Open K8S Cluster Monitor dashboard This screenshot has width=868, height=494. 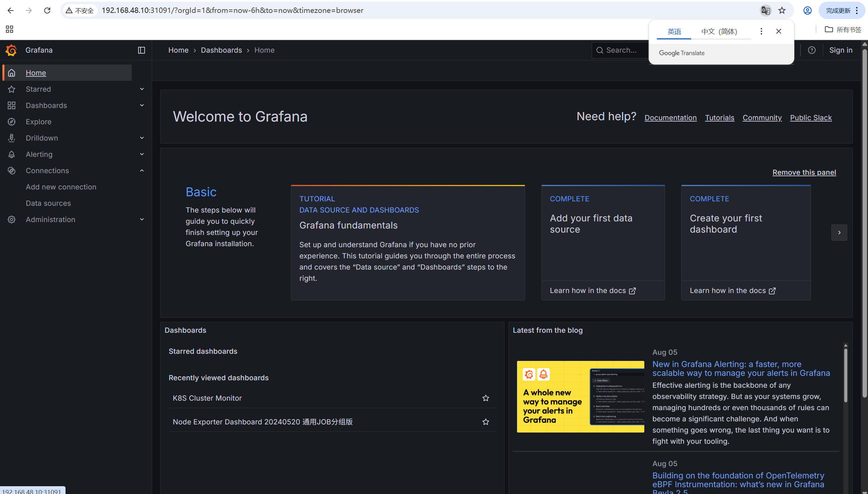click(207, 398)
